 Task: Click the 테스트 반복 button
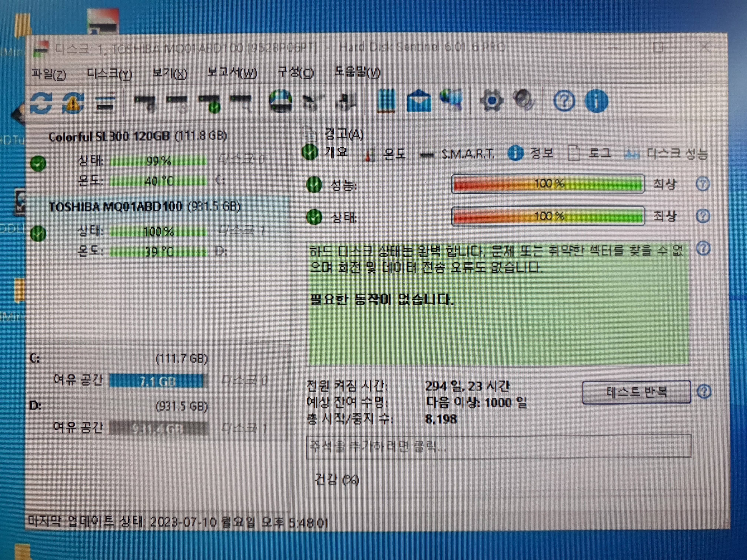point(637,392)
